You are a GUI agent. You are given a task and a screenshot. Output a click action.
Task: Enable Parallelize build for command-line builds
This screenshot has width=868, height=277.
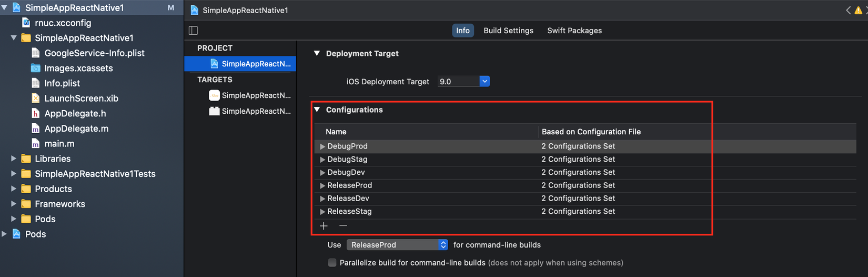[x=332, y=263]
